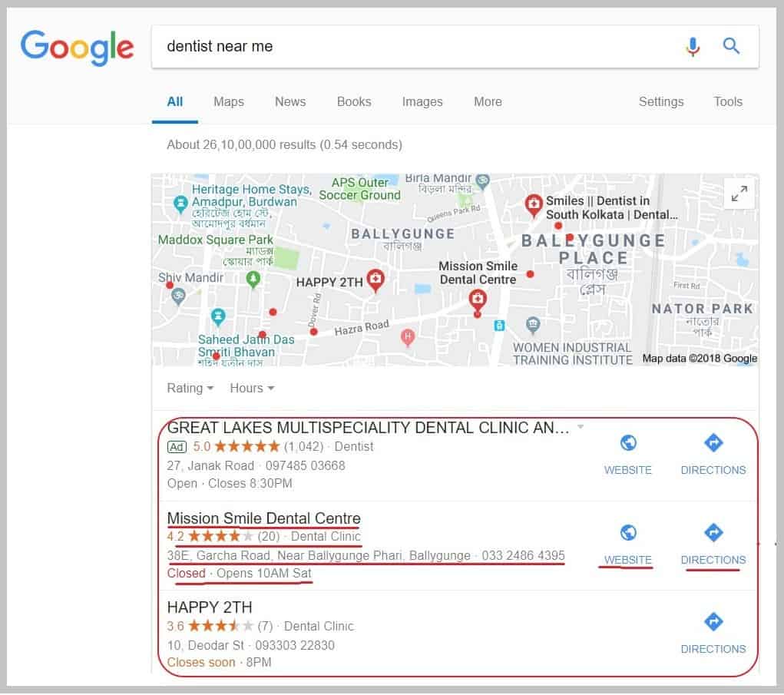Click the Google logo
Image resolution: width=784 pixels, height=695 pixels.
(x=77, y=47)
